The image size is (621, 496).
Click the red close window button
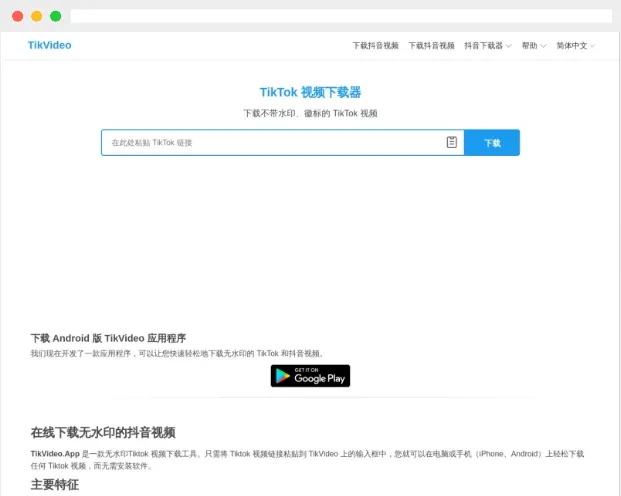click(x=17, y=16)
